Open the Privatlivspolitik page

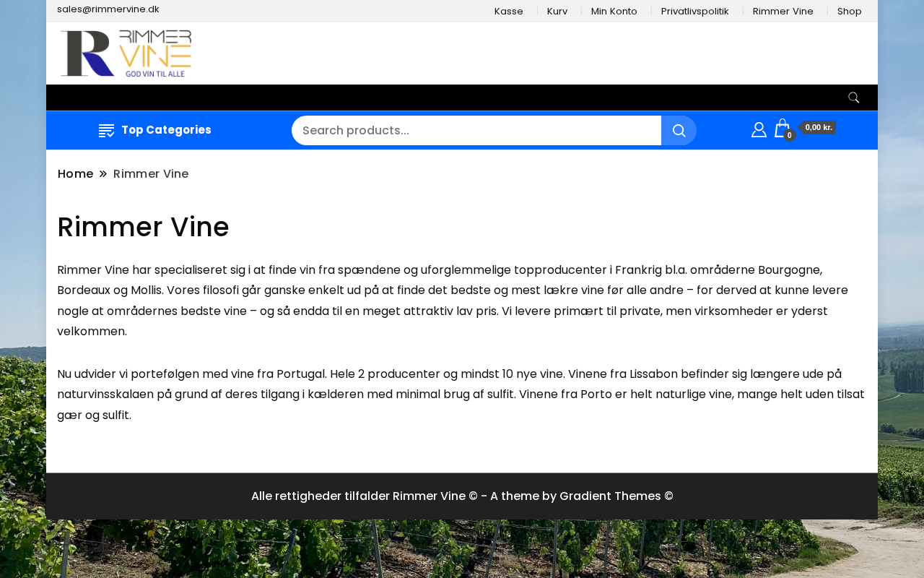click(695, 11)
